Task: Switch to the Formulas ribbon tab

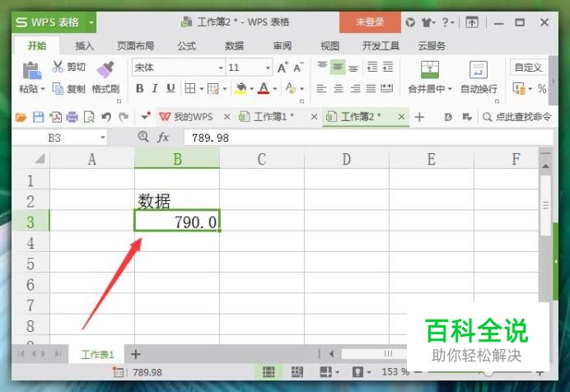Action: pyautogui.click(x=186, y=46)
